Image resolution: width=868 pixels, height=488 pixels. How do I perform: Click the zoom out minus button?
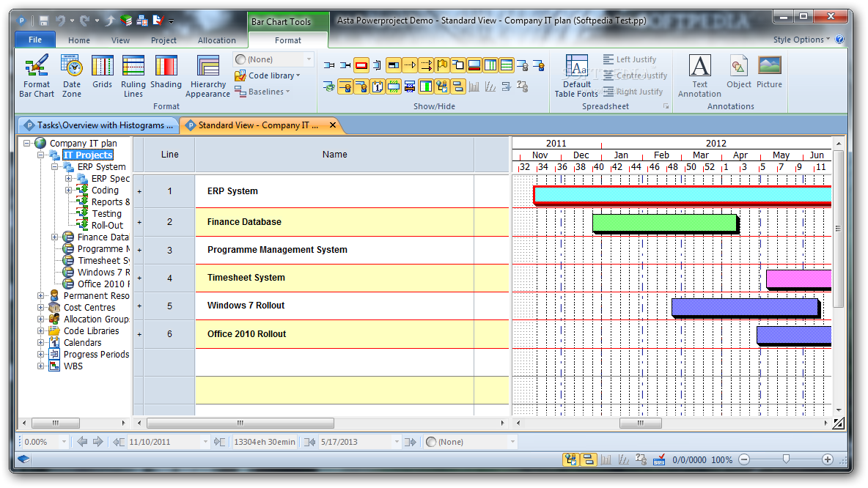pyautogui.click(x=744, y=459)
